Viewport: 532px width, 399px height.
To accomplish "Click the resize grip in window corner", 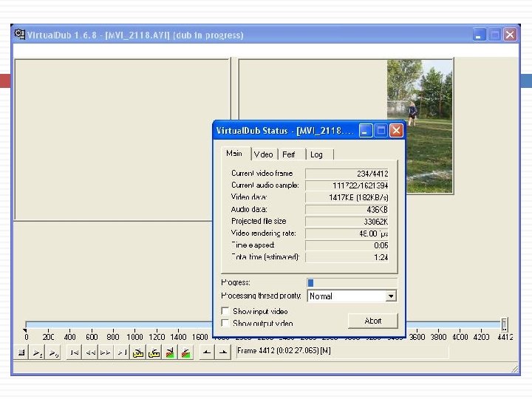I will (x=515, y=369).
